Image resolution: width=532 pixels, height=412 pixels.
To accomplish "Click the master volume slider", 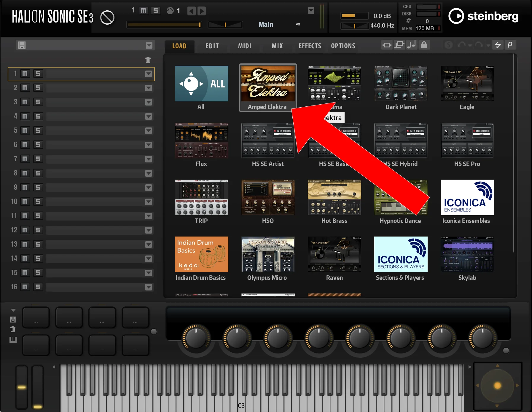I will (354, 16).
